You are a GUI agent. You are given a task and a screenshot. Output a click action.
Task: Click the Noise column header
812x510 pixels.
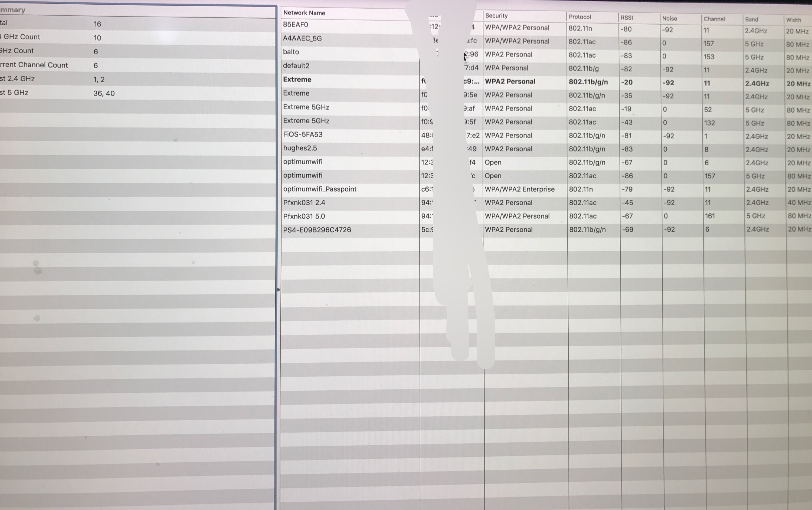point(669,19)
